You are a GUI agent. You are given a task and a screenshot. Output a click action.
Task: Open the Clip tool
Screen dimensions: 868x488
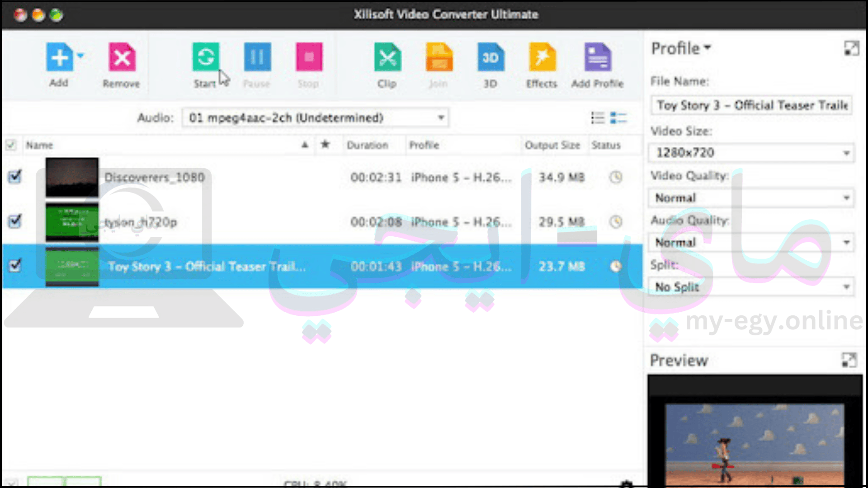387,57
